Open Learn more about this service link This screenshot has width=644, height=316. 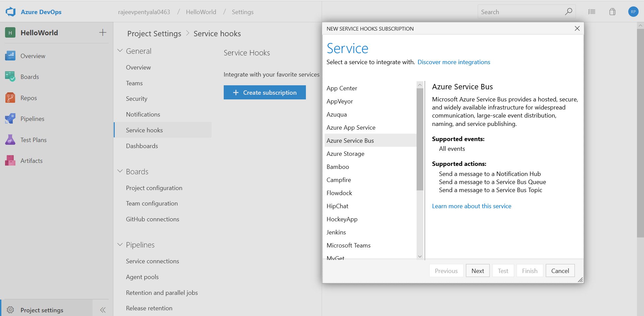coord(472,206)
